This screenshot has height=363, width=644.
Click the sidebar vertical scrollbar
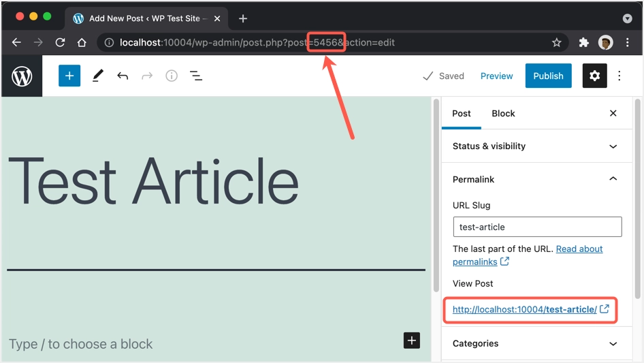[637, 199]
